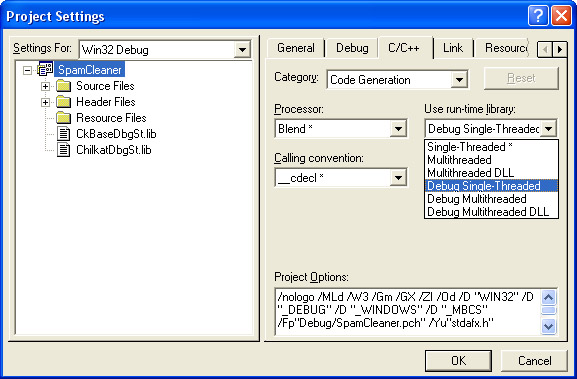This screenshot has height=379, width=577.
Task: Select the SpamCleaner project label
Action: [89, 70]
